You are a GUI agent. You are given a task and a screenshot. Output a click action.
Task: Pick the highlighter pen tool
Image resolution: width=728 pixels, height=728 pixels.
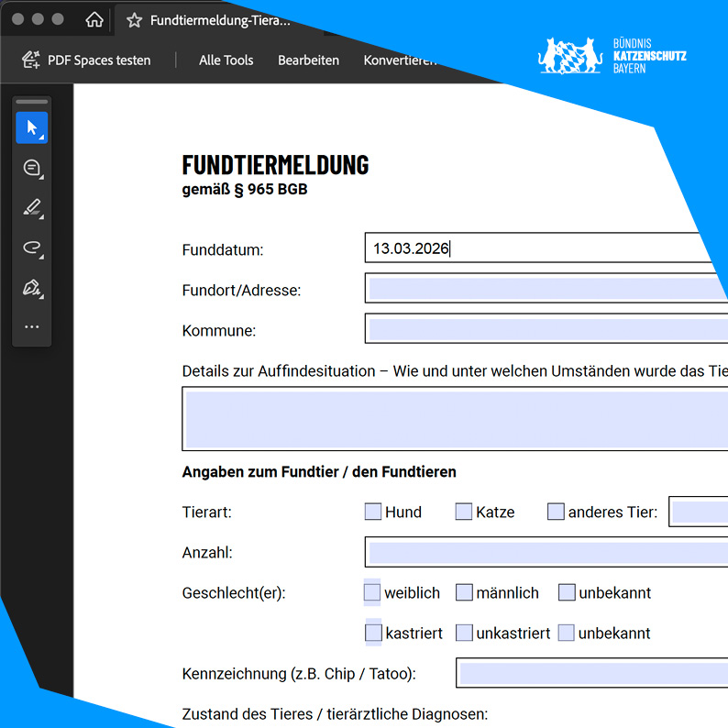point(32,207)
